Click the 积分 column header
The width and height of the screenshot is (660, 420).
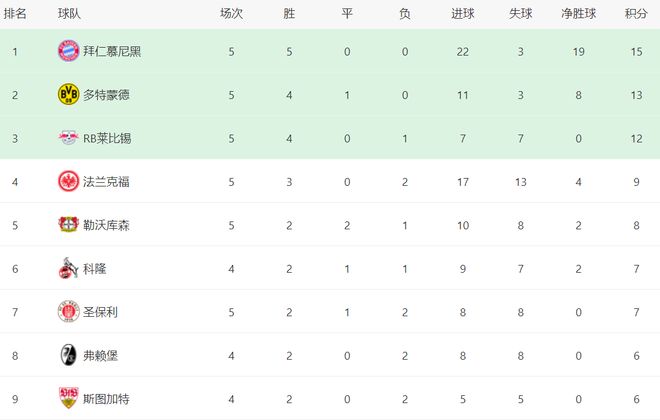click(x=634, y=13)
